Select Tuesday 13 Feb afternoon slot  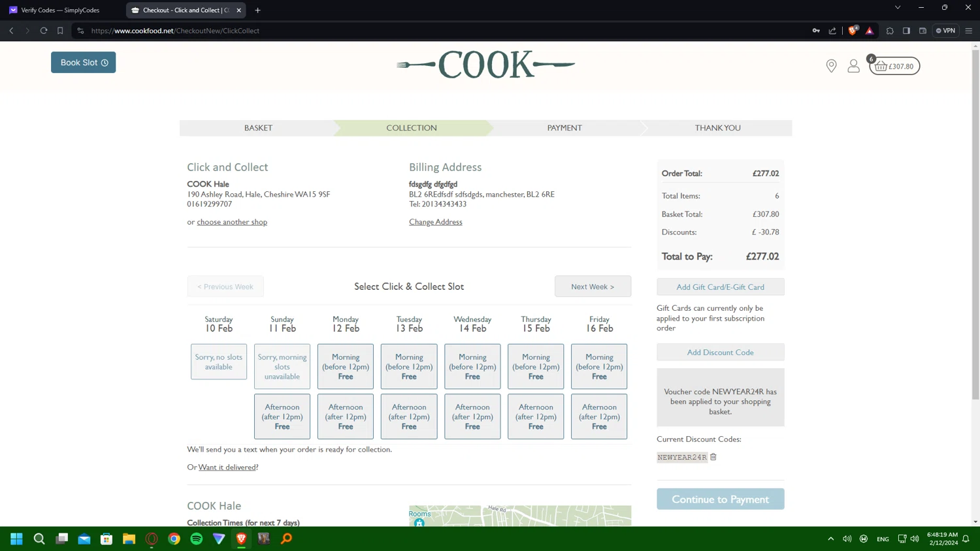pos(409,417)
